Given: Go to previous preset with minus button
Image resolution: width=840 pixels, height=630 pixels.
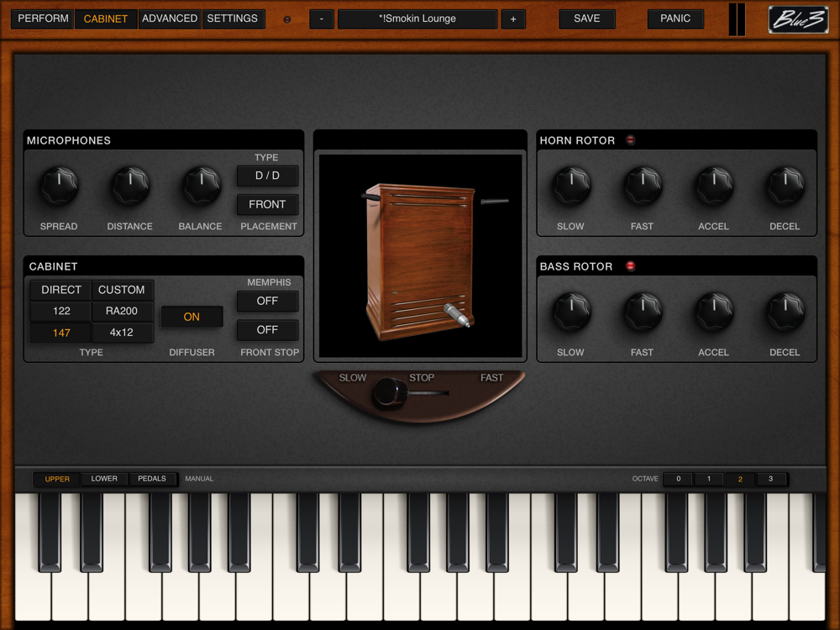Looking at the screenshot, I should (x=322, y=19).
